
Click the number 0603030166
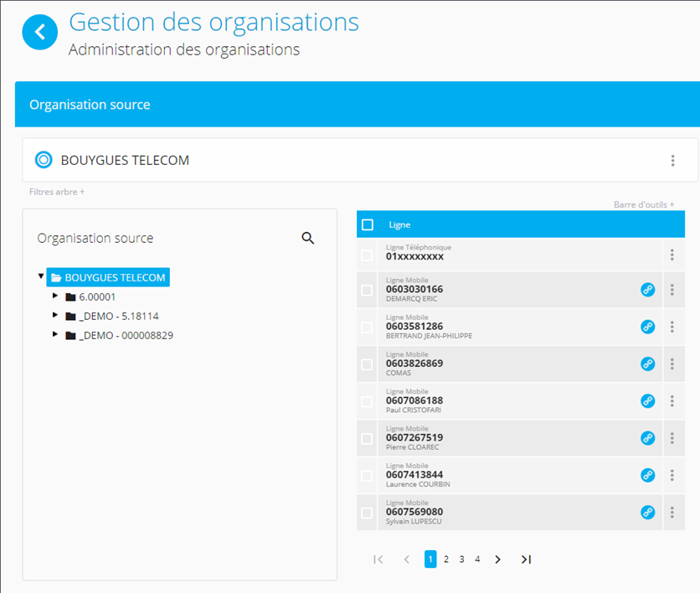[x=414, y=289]
